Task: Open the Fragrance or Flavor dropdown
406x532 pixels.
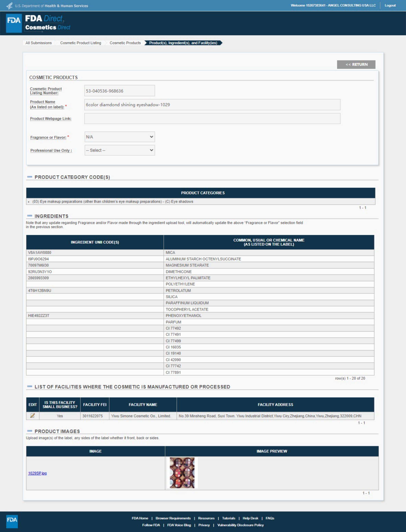Action: (120, 137)
